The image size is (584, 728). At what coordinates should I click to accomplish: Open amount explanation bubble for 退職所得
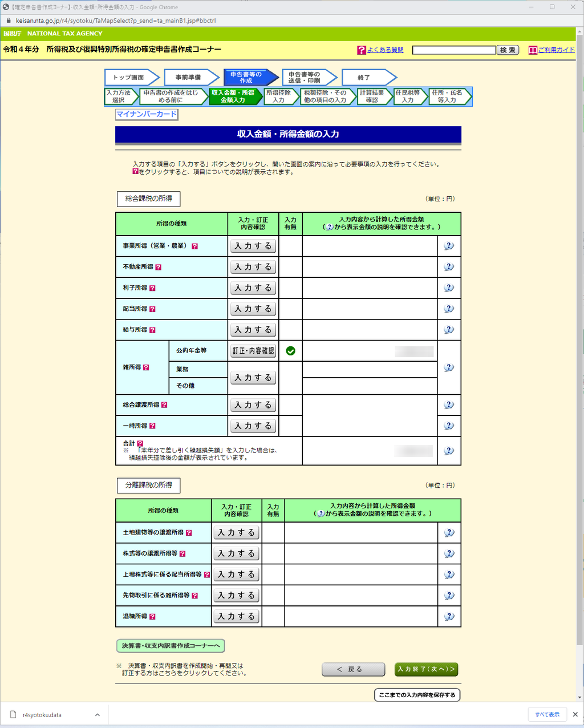click(x=449, y=616)
